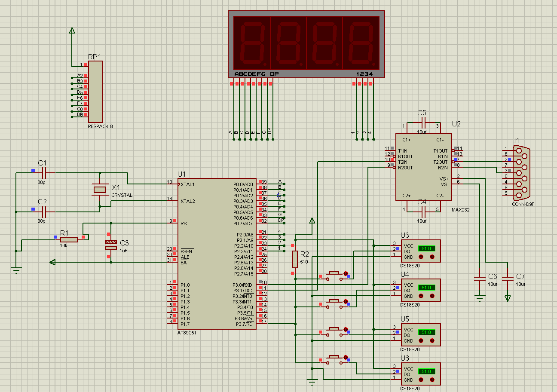Image resolution: width=557 pixels, height=392 pixels.
Task: Click the P0.7/AD7 pin label on U1
Action: click(x=243, y=224)
